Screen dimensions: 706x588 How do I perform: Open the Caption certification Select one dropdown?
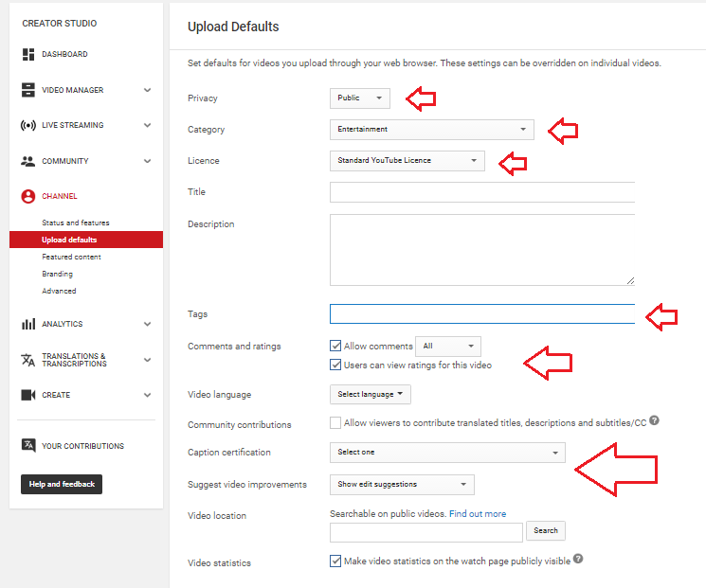[447, 453]
